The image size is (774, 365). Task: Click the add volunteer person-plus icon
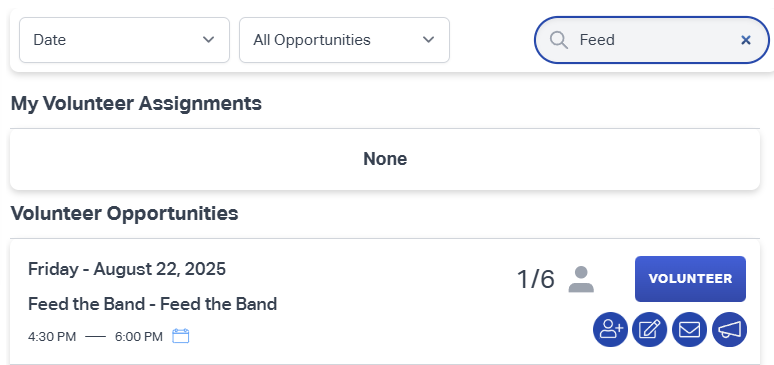[611, 329]
